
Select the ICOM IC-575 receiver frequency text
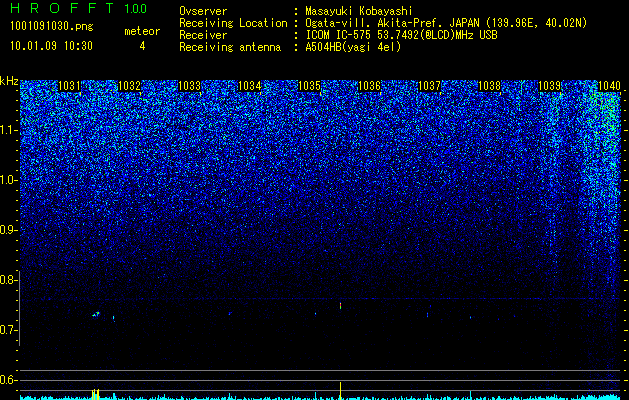[402, 35]
